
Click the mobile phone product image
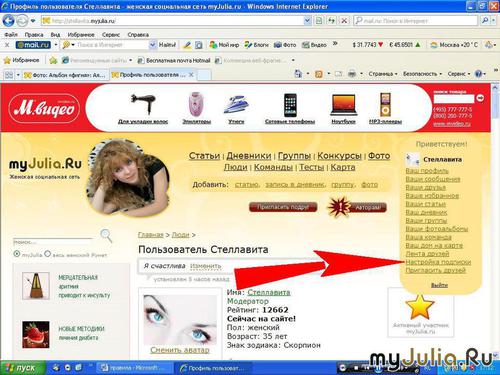click(x=290, y=105)
